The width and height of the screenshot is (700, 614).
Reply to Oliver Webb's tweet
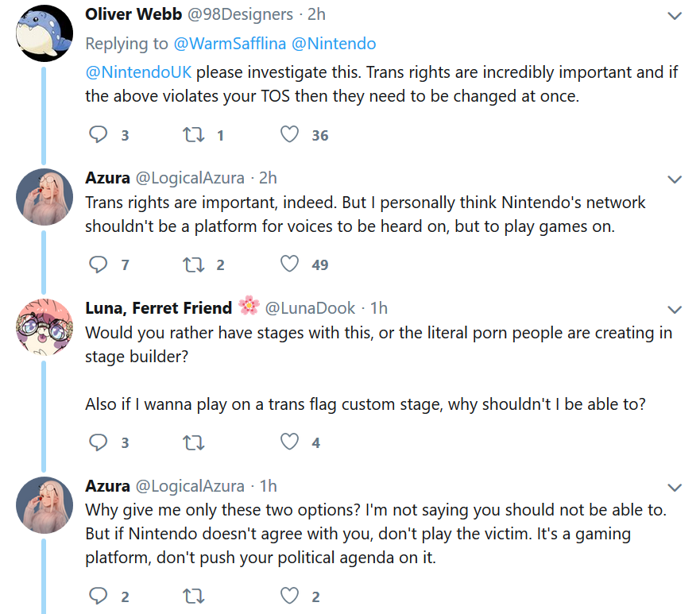pyautogui.click(x=99, y=134)
